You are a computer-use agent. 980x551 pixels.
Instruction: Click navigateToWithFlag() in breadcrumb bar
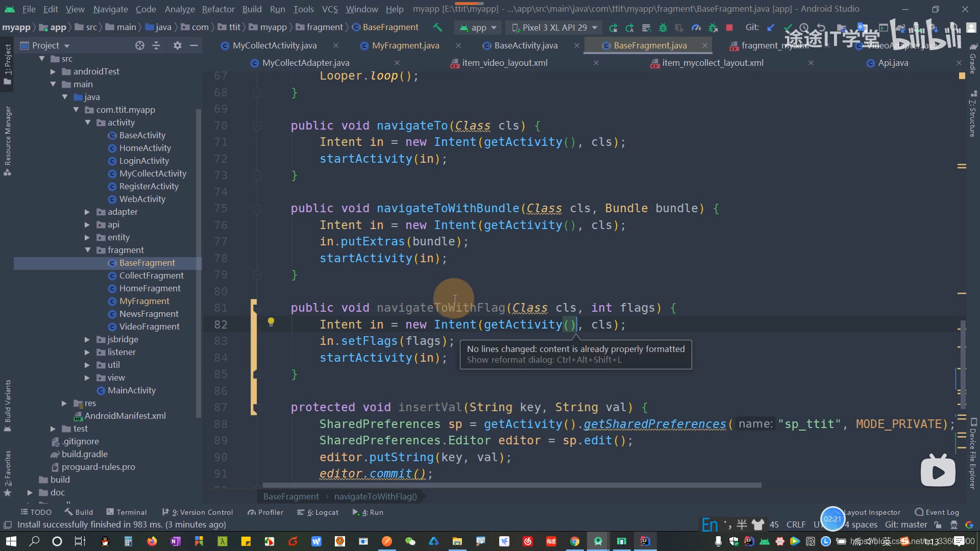[x=375, y=496]
